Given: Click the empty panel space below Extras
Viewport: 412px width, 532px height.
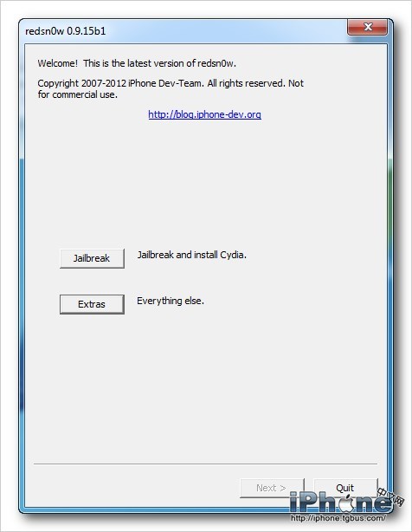Looking at the screenshot, I should 205,386.
